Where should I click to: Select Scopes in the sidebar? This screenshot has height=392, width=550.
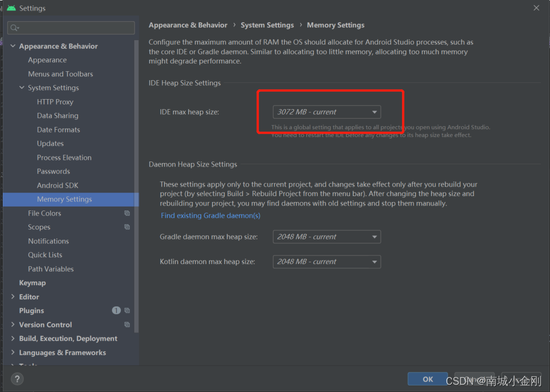[x=39, y=227]
